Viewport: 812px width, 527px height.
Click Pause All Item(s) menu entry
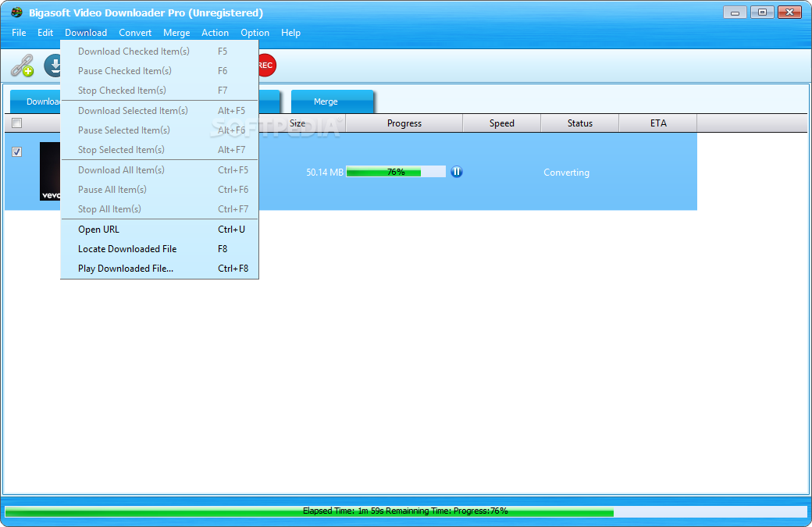[x=159, y=190]
